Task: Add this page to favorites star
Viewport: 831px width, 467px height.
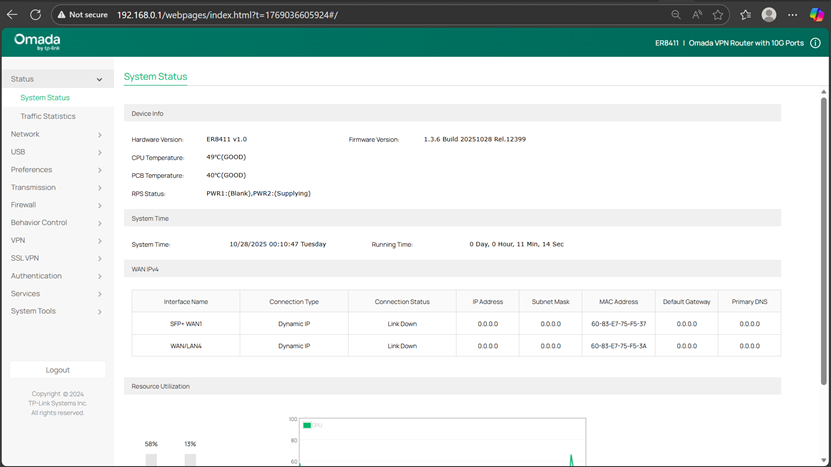Action: (718, 15)
